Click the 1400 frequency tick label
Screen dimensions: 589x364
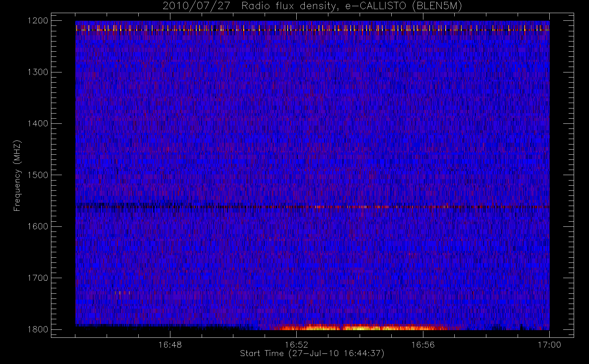[x=38, y=123]
